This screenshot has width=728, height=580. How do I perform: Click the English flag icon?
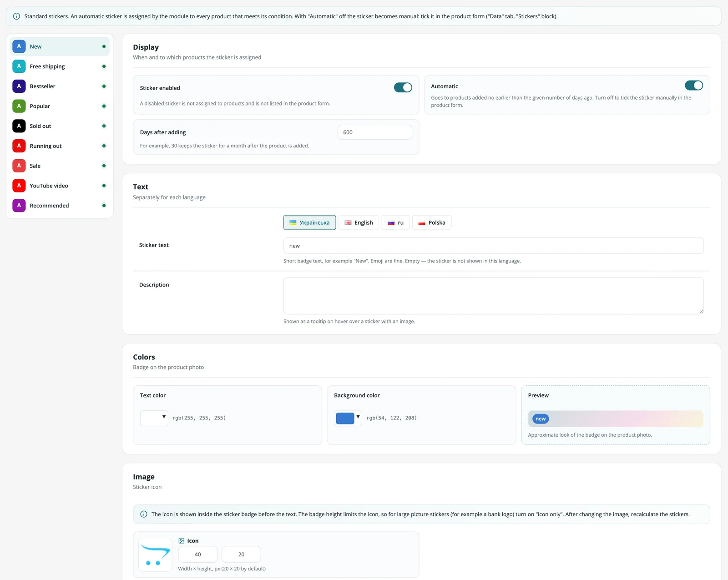coord(348,223)
